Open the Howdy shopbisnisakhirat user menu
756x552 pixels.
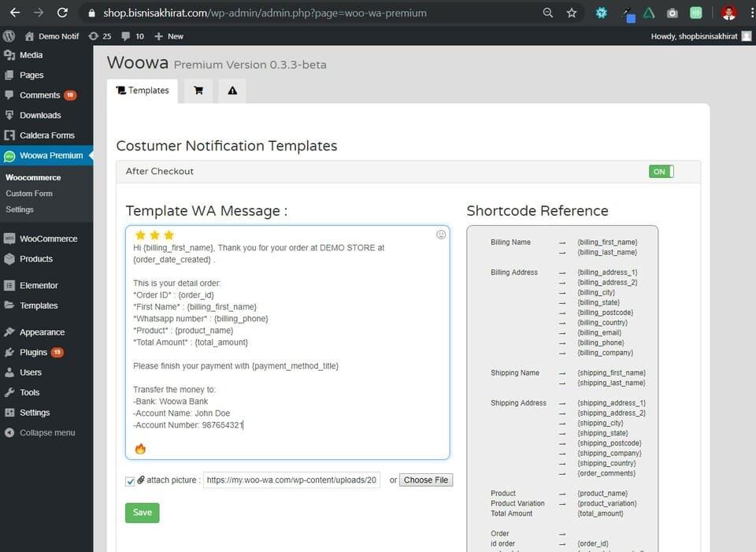tap(700, 36)
